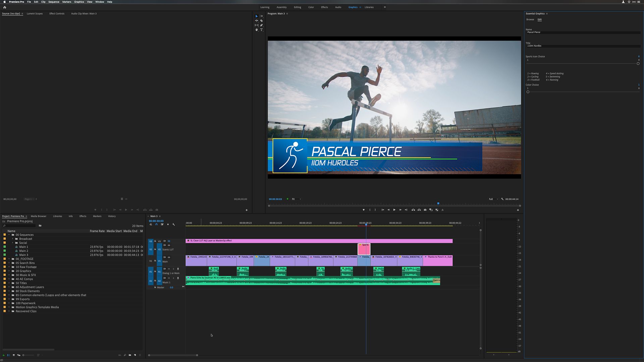Select the Type tool in the Program monitor toolbar
644x362 pixels.
tap(262, 30)
